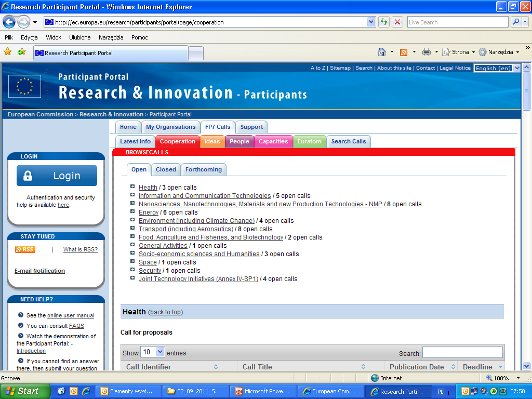532x399 pixels.
Task: Click the PL language indicator in tray
Action: (440, 392)
